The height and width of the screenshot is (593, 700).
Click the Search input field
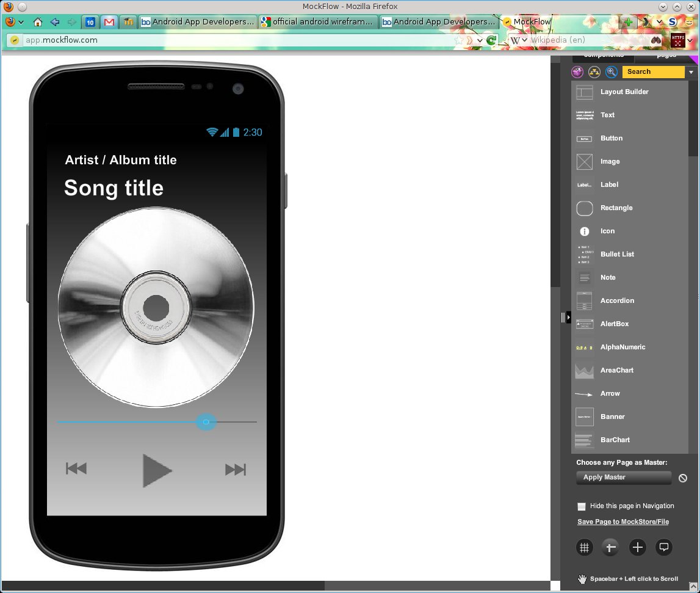point(653,71)
